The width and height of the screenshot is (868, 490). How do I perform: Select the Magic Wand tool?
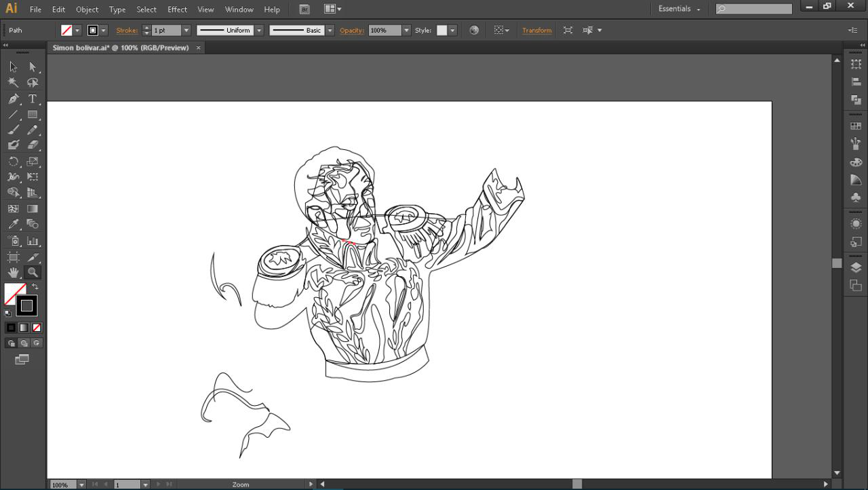click(13, 83)
